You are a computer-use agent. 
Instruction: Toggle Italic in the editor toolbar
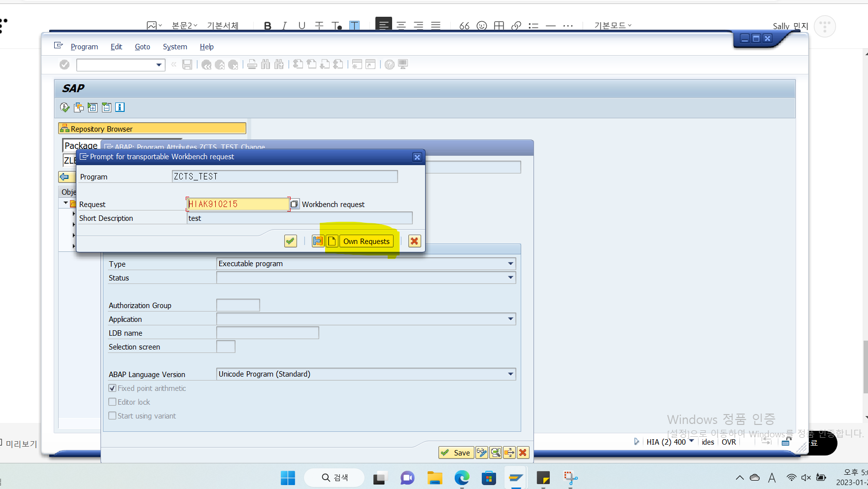[x=284, y=26]
